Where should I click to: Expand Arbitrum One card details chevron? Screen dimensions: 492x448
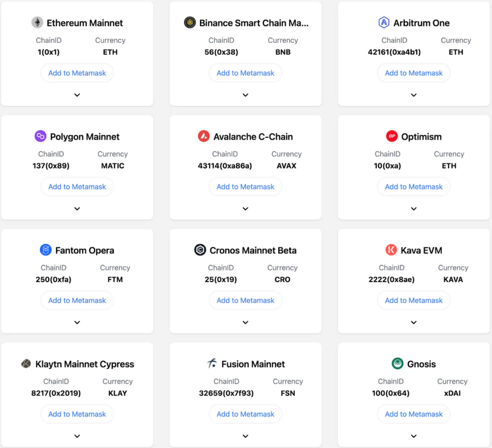click(x=414, y=95)
